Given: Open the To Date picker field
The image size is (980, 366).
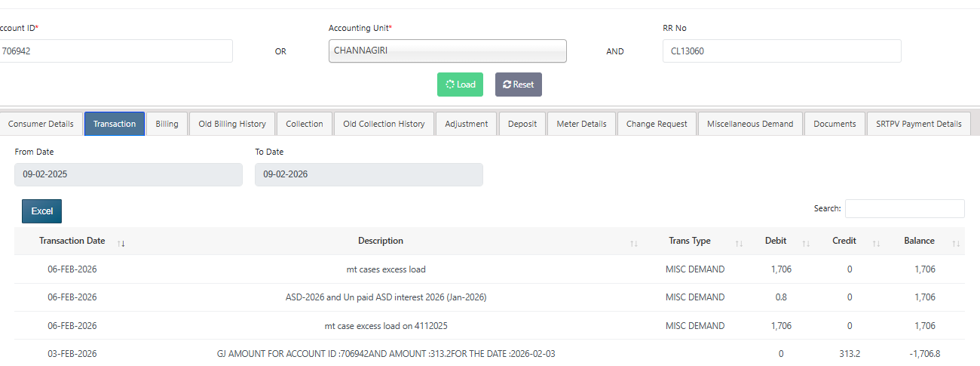Looking at the screenshot, I should (369, 174).
